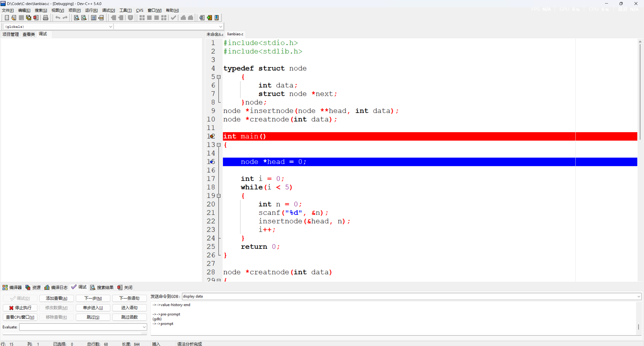Click the Delete profiling information icon

point(191,18)
